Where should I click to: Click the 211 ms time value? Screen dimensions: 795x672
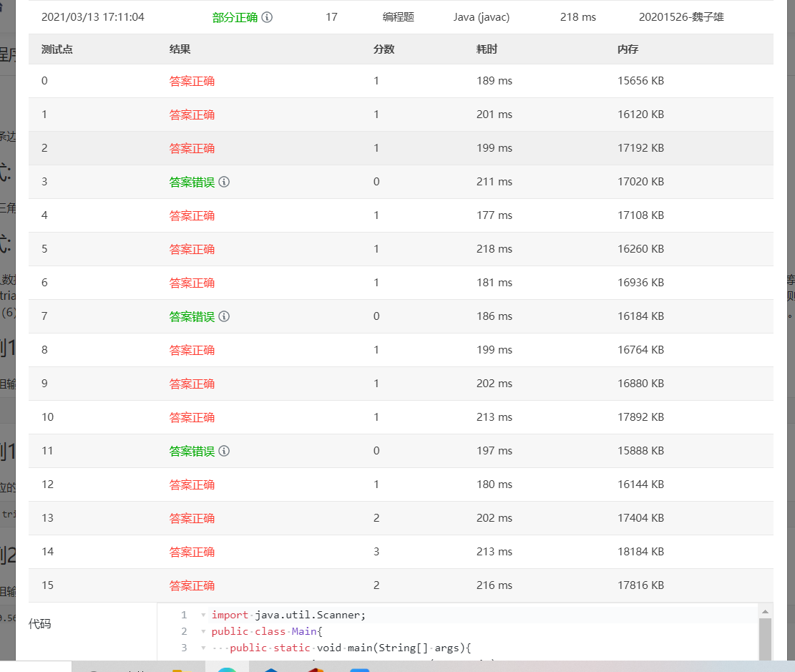(x=494, y=182)
